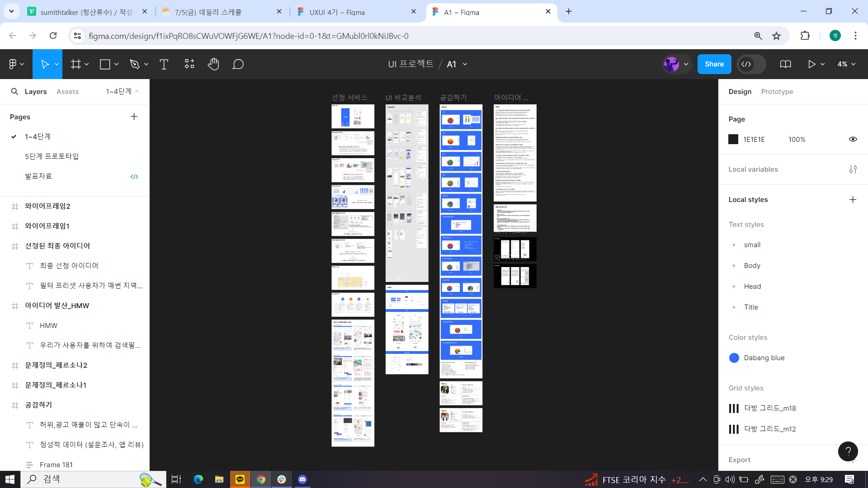Open Local variables settings icon

click(x=853, y=169)
